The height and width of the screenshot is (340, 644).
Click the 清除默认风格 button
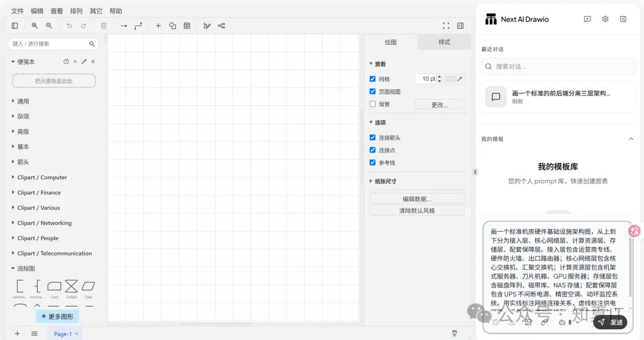click(x=417, y=210)
